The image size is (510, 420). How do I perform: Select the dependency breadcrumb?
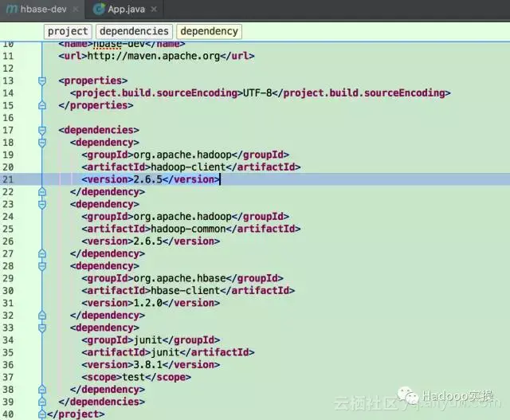(209, 31)
